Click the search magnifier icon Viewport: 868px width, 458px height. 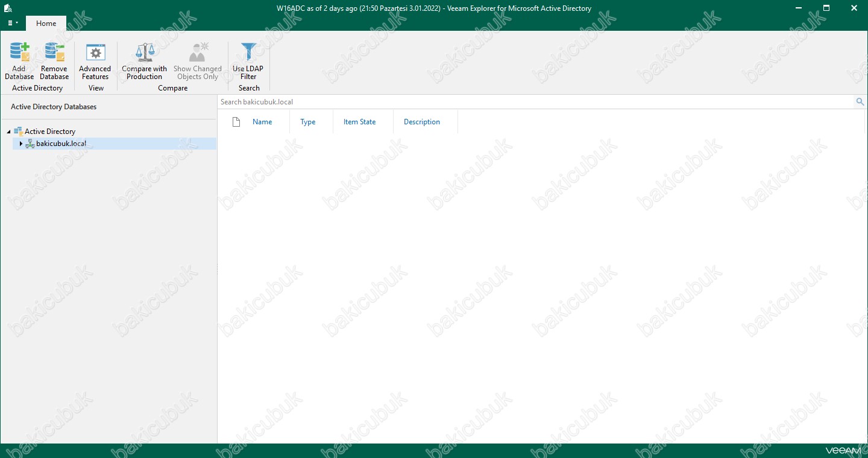pos(860,102)
